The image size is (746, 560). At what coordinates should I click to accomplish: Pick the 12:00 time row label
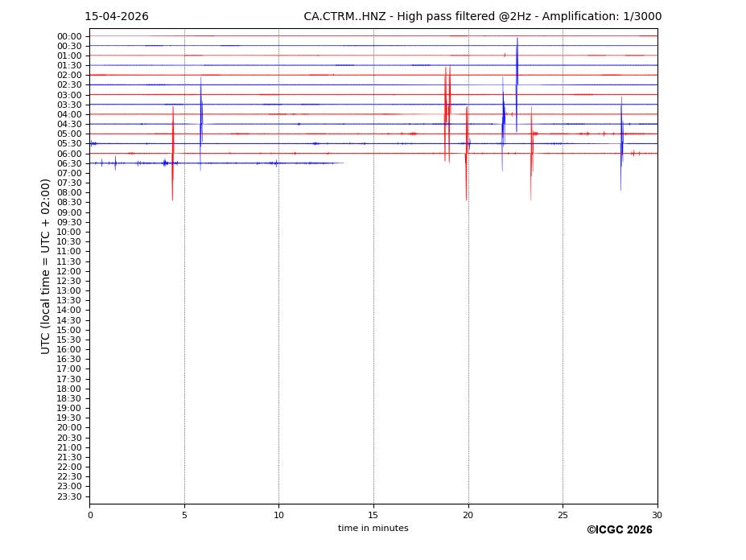(69, 271)
